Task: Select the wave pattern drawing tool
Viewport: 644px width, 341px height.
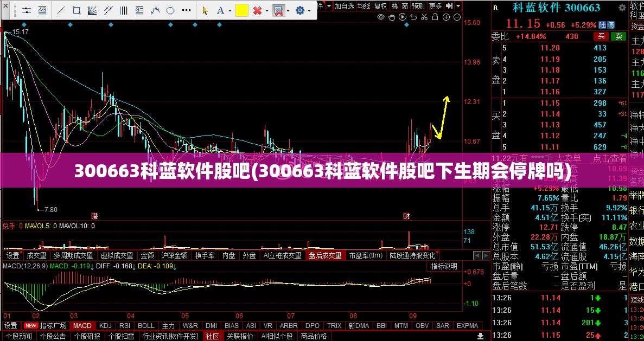Action: (155, 10)
